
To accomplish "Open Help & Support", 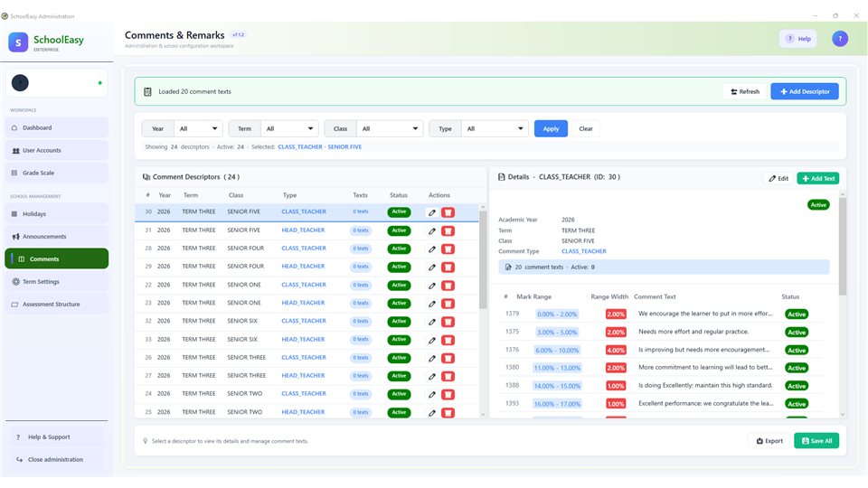I will click(56, 437).
